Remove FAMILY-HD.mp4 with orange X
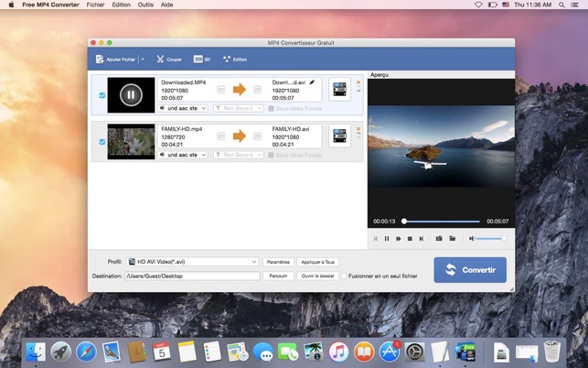Image resolution: width=588 pixels, height=368 pixels. click(358, 129)
